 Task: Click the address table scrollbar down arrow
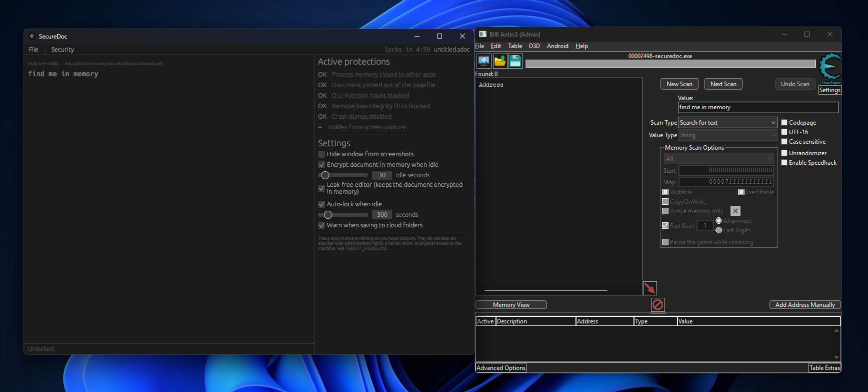(836, 357)
